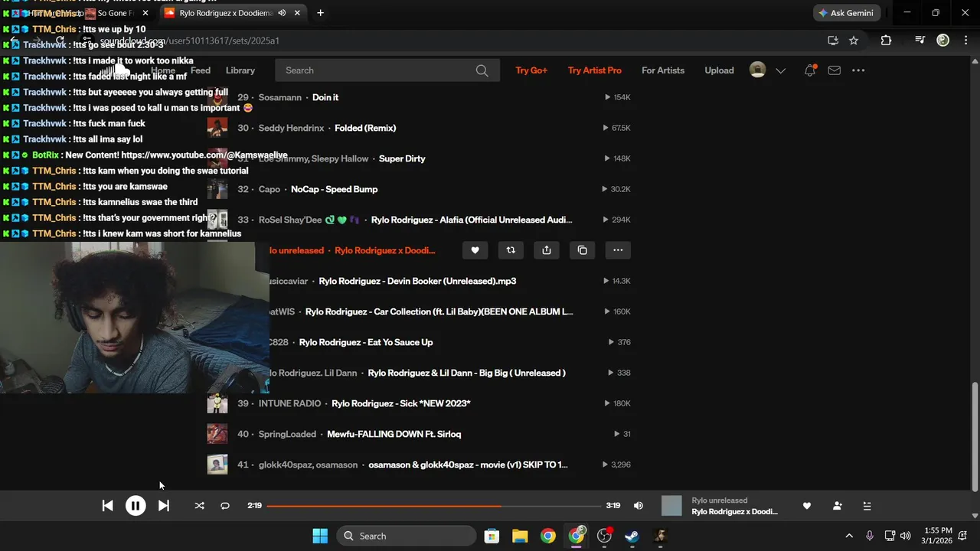
Task: Play track Folded (Remix) by Seddy Hendrinx
Action: (x=365, y=128)
